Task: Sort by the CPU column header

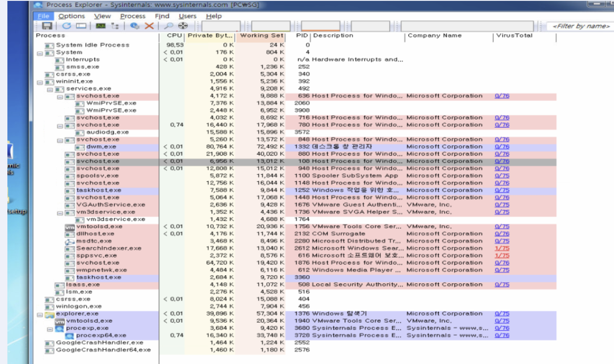Action: [172, 36]
